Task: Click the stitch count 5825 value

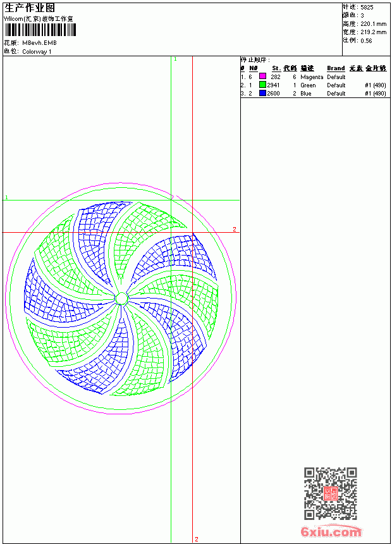Action: (x=367, y=8)
